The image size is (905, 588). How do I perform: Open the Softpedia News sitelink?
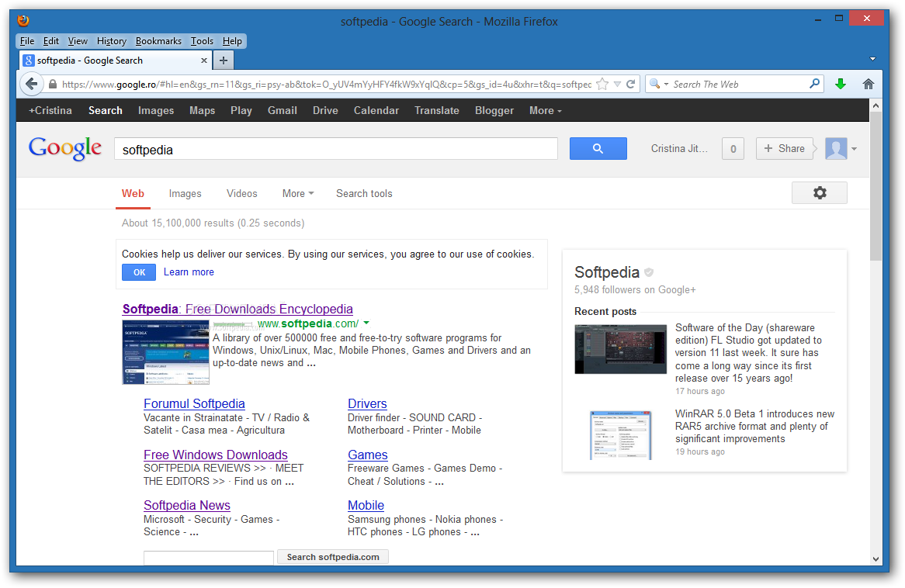click(186, 505)
